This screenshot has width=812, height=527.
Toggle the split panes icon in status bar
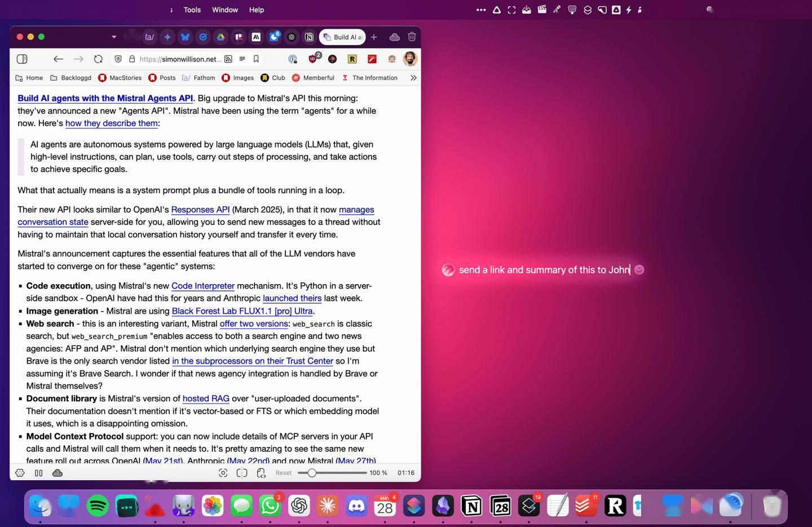coord(39,473)
